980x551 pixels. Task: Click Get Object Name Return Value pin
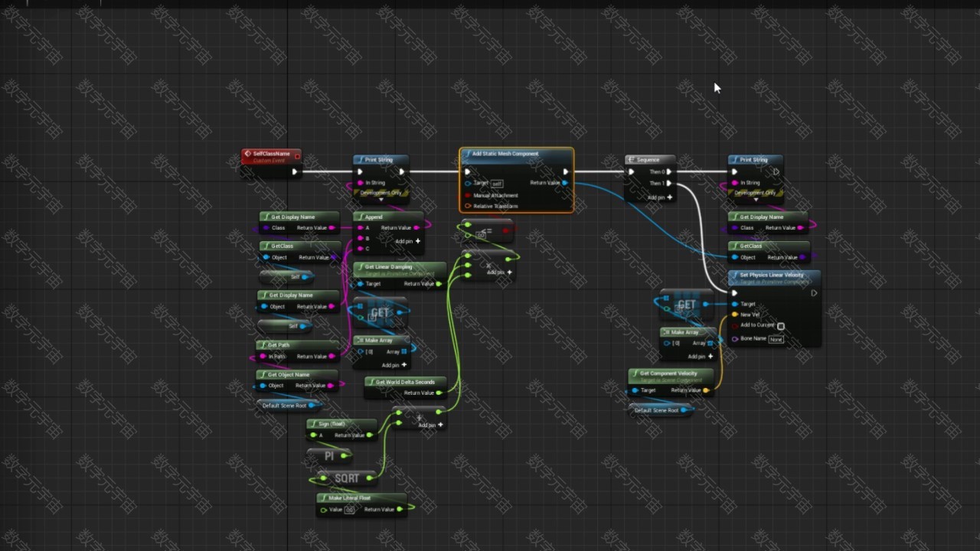[331, 385]
